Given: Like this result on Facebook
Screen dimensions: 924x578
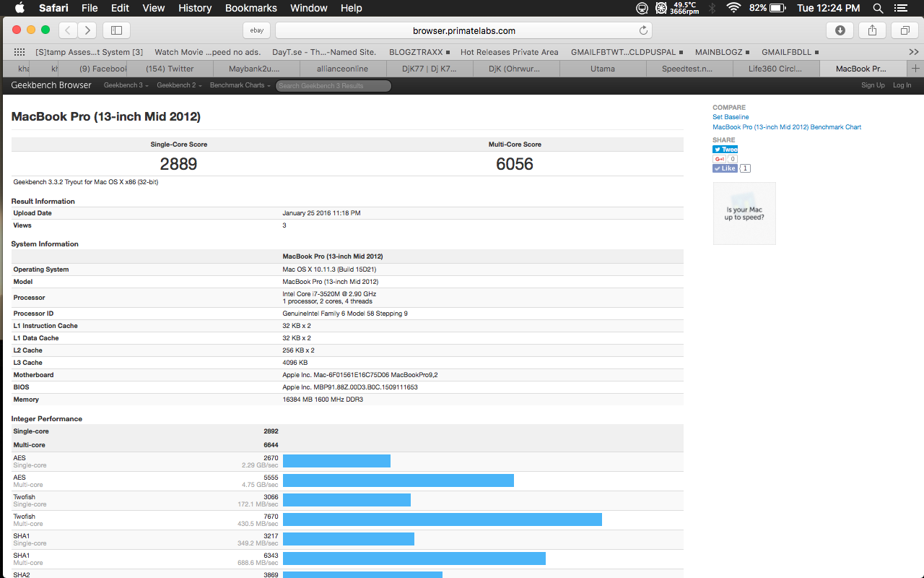Looking at the screenshot, I should point(725,168).
